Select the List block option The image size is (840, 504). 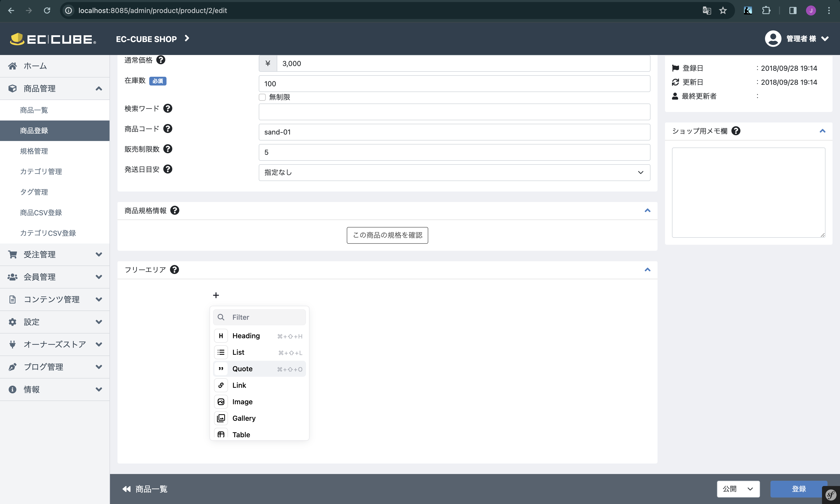coord(259,352)
